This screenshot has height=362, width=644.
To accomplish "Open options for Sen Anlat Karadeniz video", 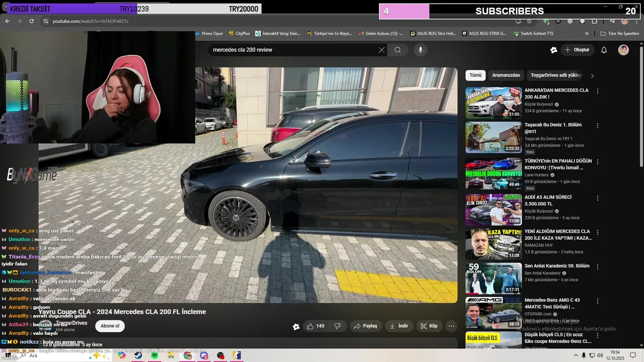I will 598,266.
